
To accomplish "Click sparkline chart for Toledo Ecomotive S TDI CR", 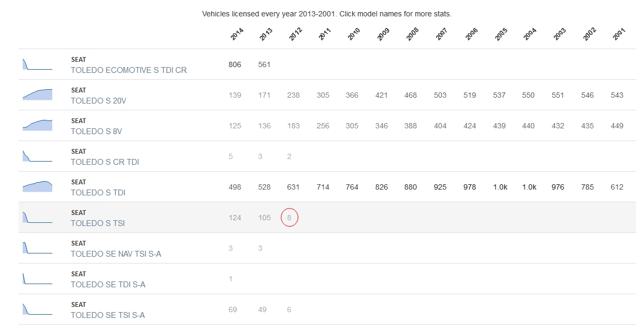I will click(37, 64).
